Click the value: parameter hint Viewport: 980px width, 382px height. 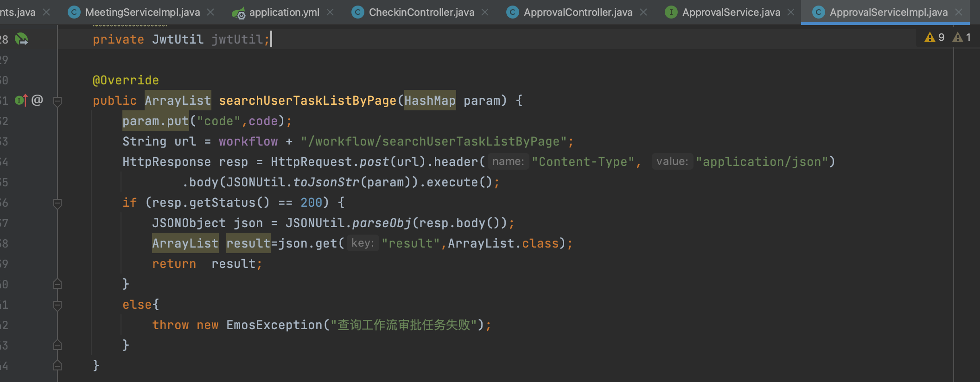pos(672,161)
